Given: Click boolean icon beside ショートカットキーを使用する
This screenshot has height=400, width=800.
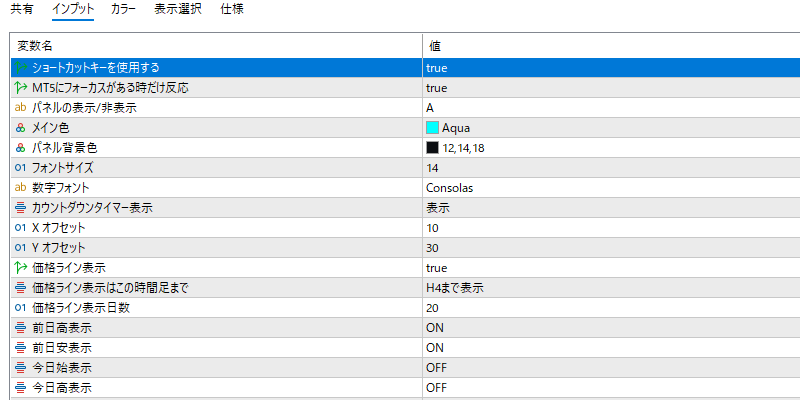Looking at the screenshot, I should (x=20, y=67).
